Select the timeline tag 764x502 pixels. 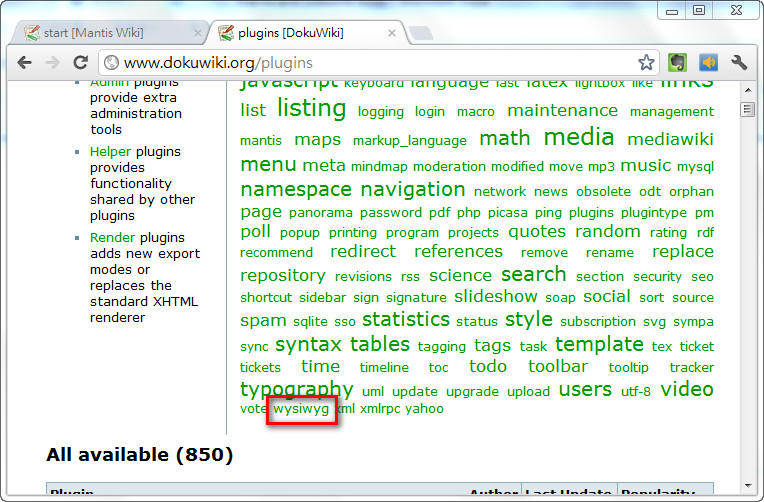pyautogui.click(x=384, y=367)
